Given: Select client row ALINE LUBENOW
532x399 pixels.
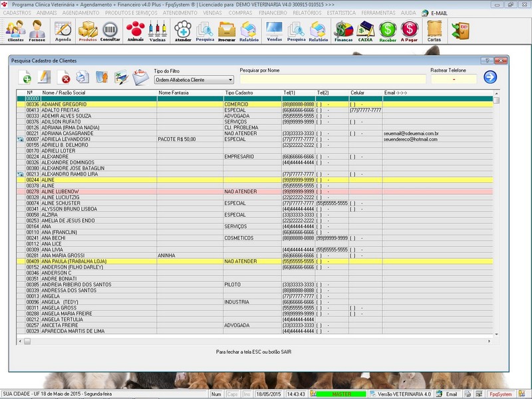Looking at the screenshot, I should (255, 192).
